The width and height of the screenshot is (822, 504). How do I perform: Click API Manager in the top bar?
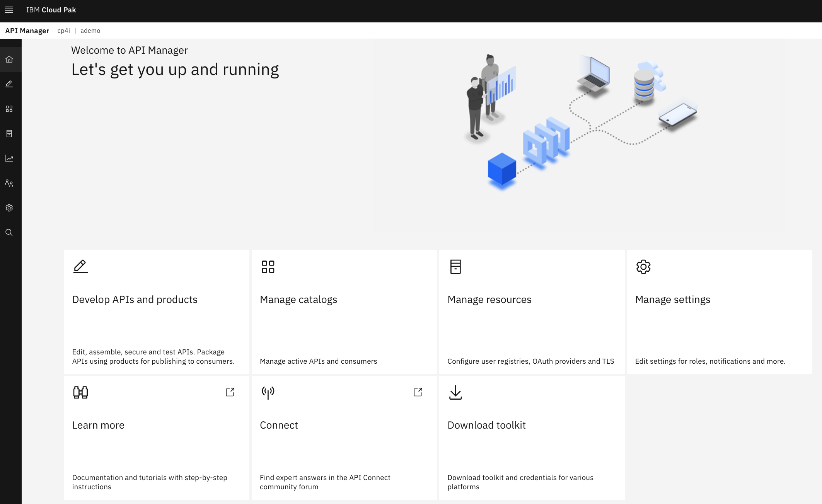[27, 30]
